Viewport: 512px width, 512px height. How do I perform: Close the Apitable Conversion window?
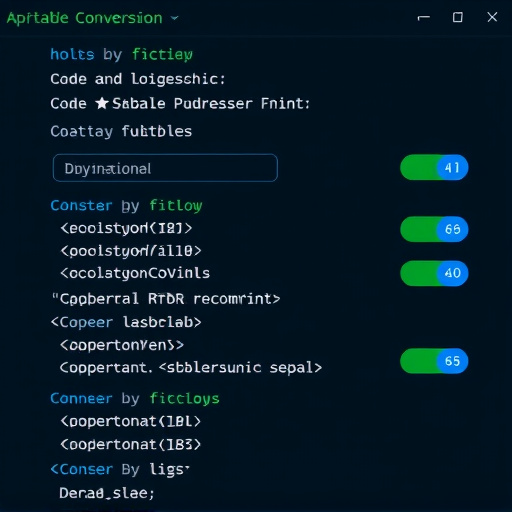click(x=492, y=17)
